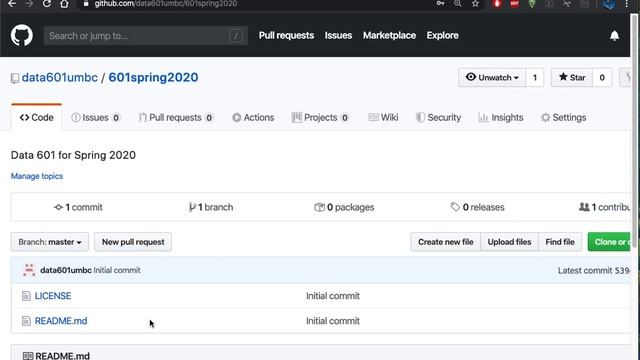Image resolution: width=640 pixels, height=360 pixels.
Task: View the 0 packages link
Action: 344,207
